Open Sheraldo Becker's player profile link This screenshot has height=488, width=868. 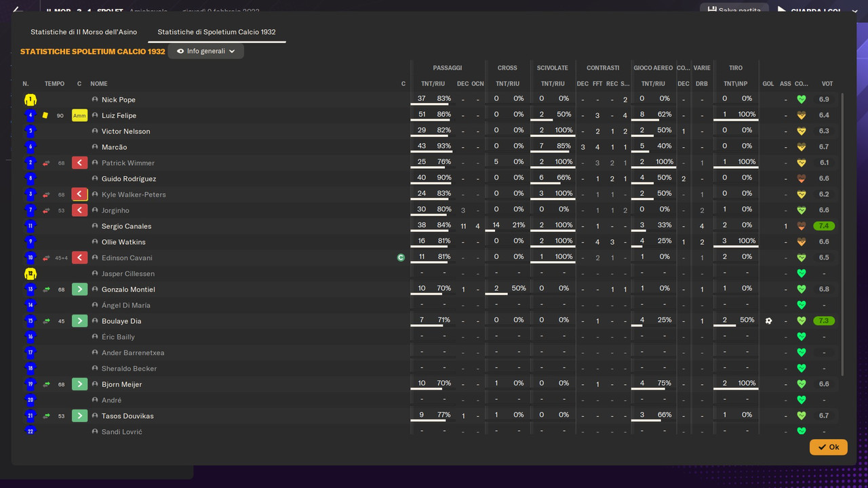pyautogui.click(x=129, y=369)
